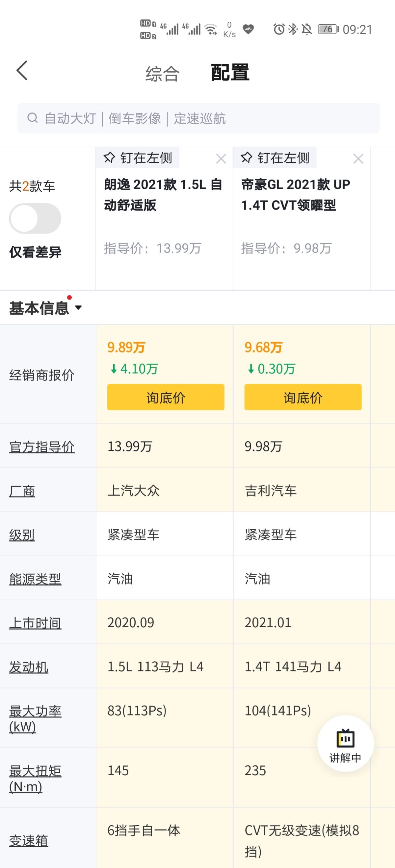Tap torque value 145

click(x=118, y=771)
